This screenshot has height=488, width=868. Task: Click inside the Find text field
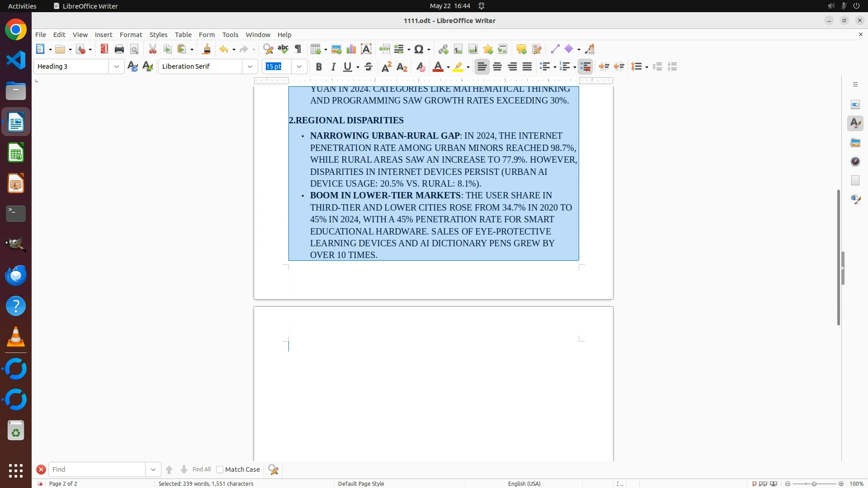click(97, 469)
